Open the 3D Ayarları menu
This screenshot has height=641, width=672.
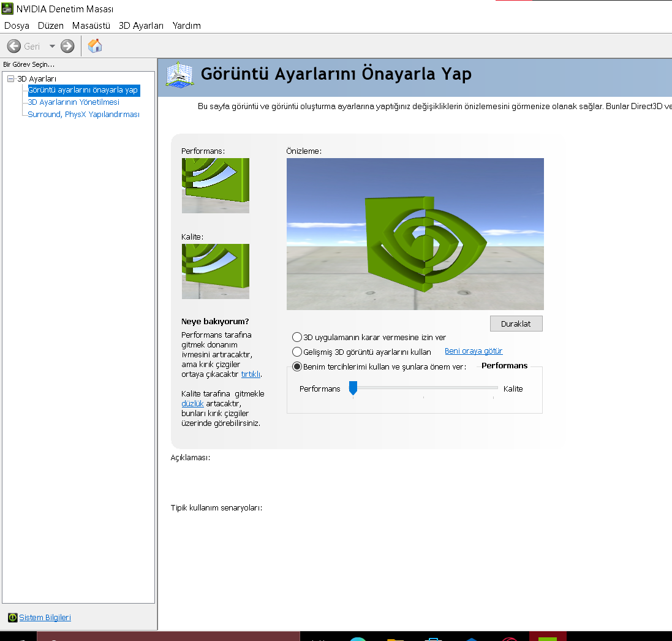click(141, 26)
